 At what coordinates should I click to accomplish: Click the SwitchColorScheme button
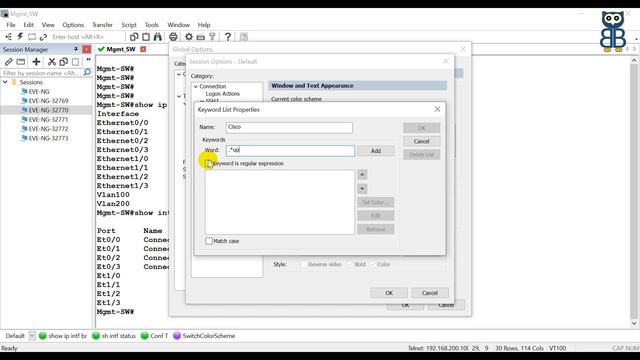[204, 336]
